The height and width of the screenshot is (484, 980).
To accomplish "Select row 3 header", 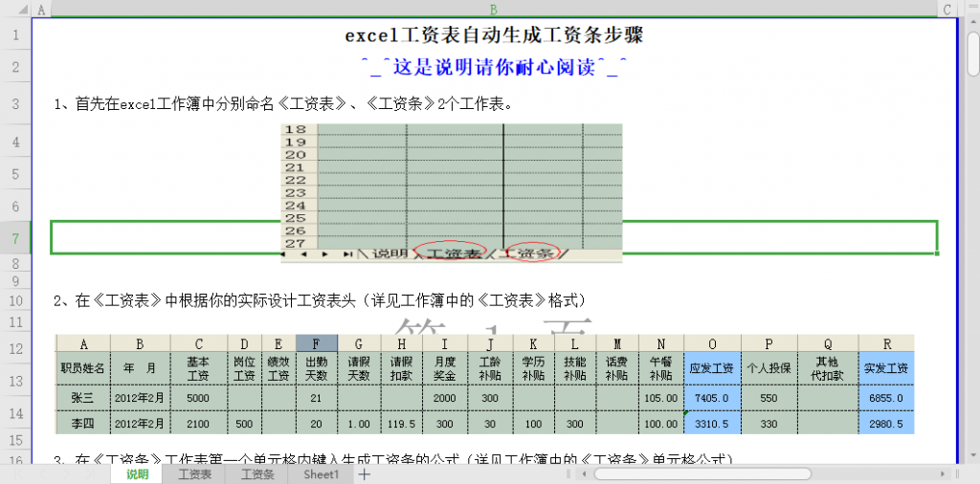I will pyautogui.click(x=15, y=103).
